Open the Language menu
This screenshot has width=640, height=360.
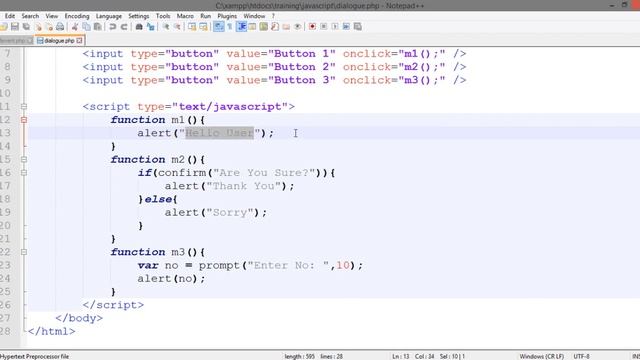pyautogui.click(x=109, y=16)
